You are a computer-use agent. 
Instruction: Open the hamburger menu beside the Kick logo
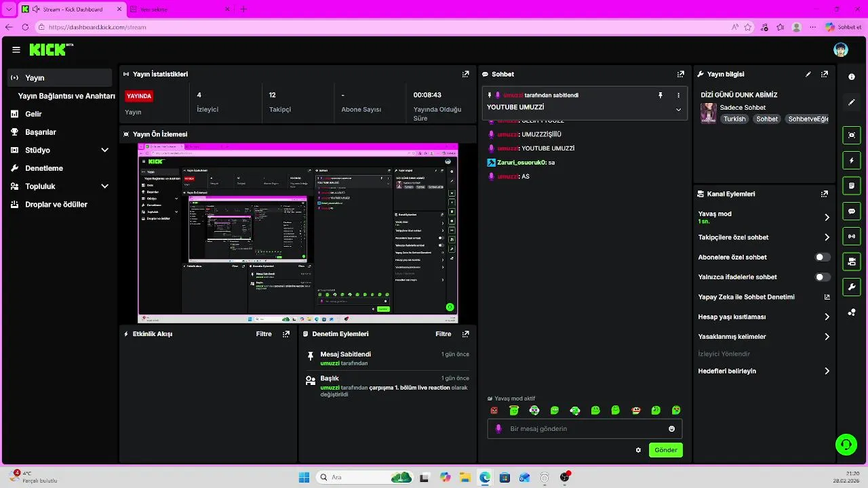(16, 49)
